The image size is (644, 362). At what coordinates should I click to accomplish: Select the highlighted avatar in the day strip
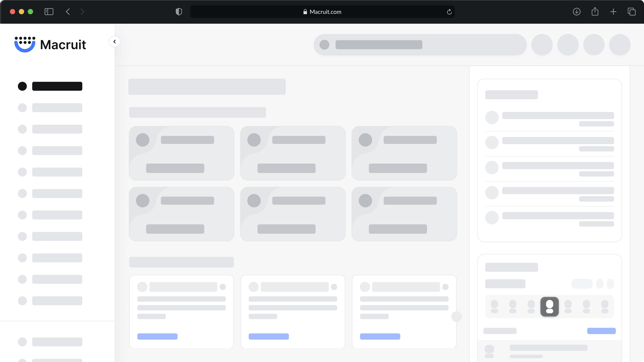pos(550,307)
